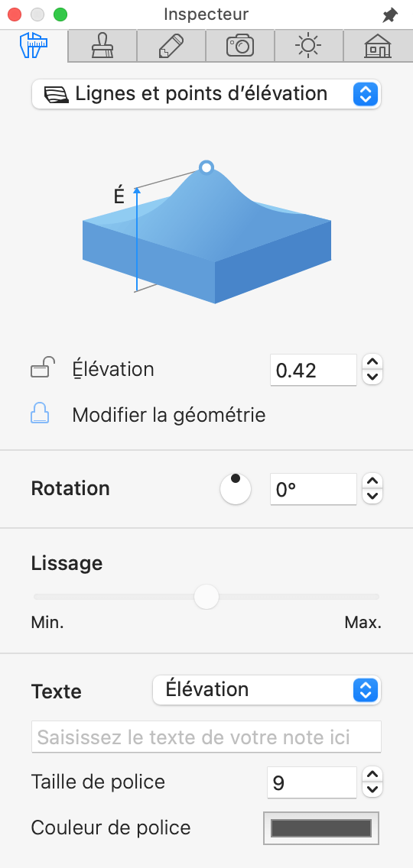Click the note text input field
Viewport: 413px width, 868px height.
(x=206, y=737)
